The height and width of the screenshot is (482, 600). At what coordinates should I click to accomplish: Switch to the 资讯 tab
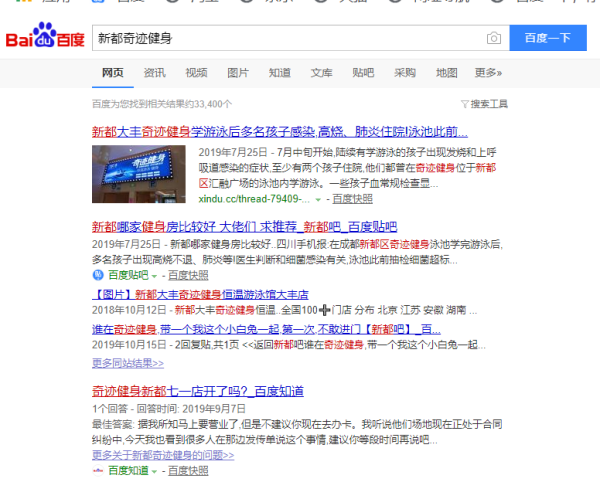point(155,73)
